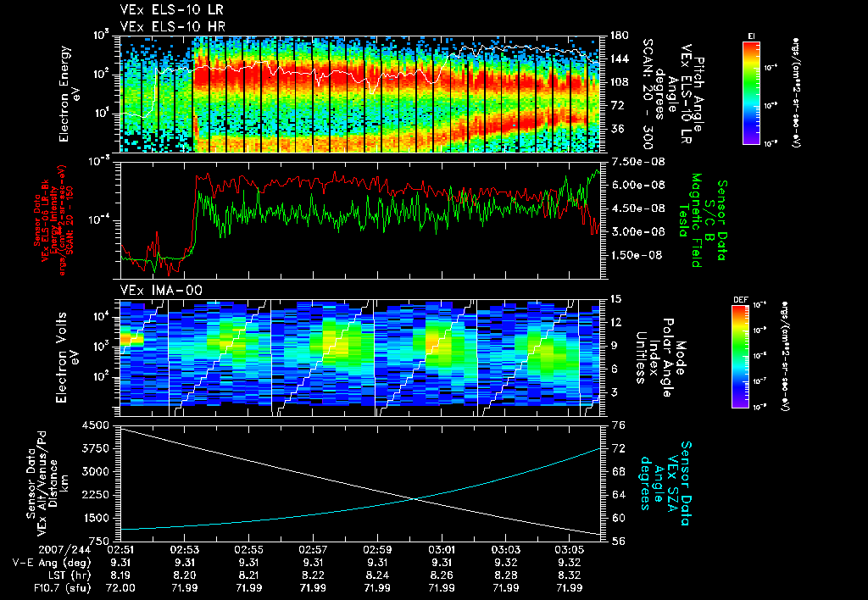
Task: Click the magnetic field tick 4.50e-08
Action: (638, 208)
